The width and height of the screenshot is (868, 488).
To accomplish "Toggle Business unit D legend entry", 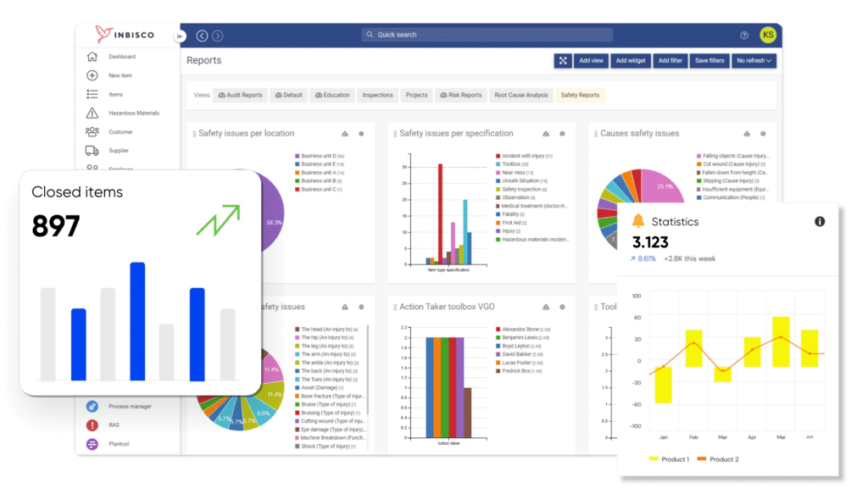I will [320, 156].
